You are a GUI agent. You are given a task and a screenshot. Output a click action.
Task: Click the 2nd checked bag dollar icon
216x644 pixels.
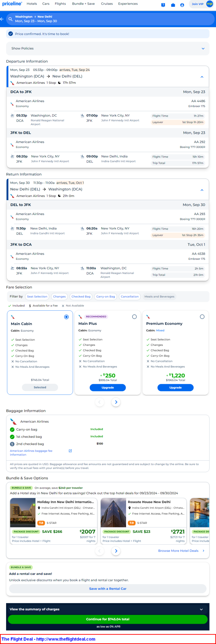(12, 444)
